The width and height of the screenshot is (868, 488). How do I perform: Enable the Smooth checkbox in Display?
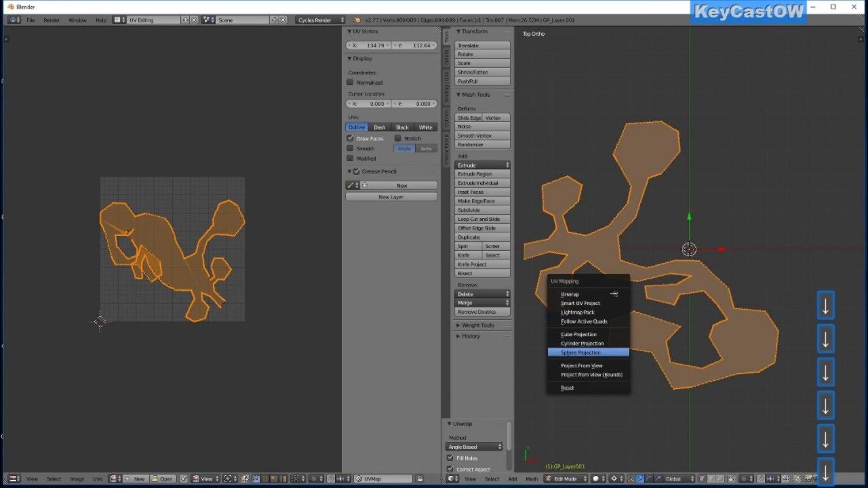[x=350, y=148]
